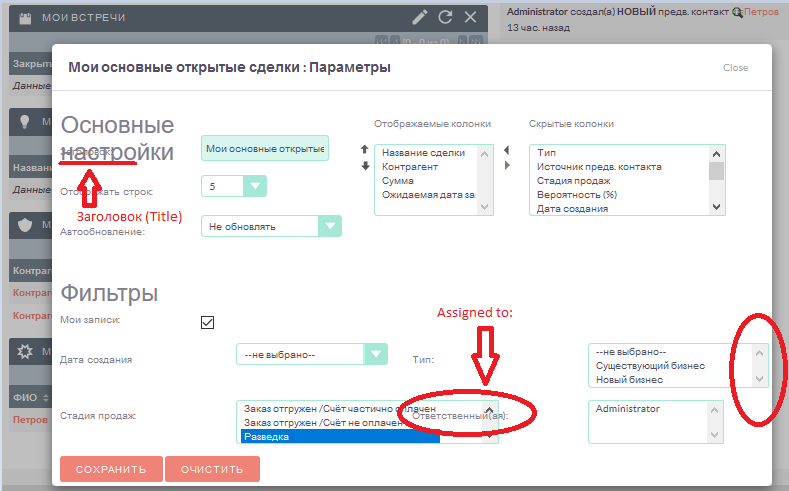
Task: Select Источник предв. контакта in hidden columns
Action: point(599,167)
